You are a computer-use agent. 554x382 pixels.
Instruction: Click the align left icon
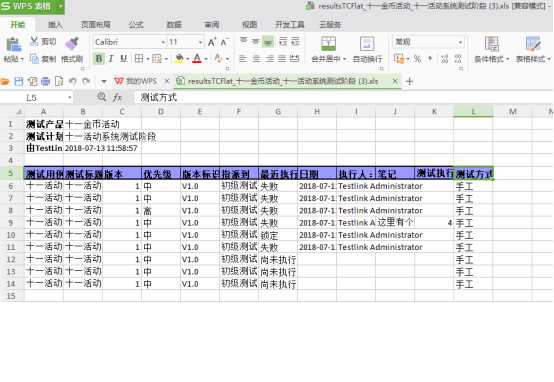click(243, 59)
